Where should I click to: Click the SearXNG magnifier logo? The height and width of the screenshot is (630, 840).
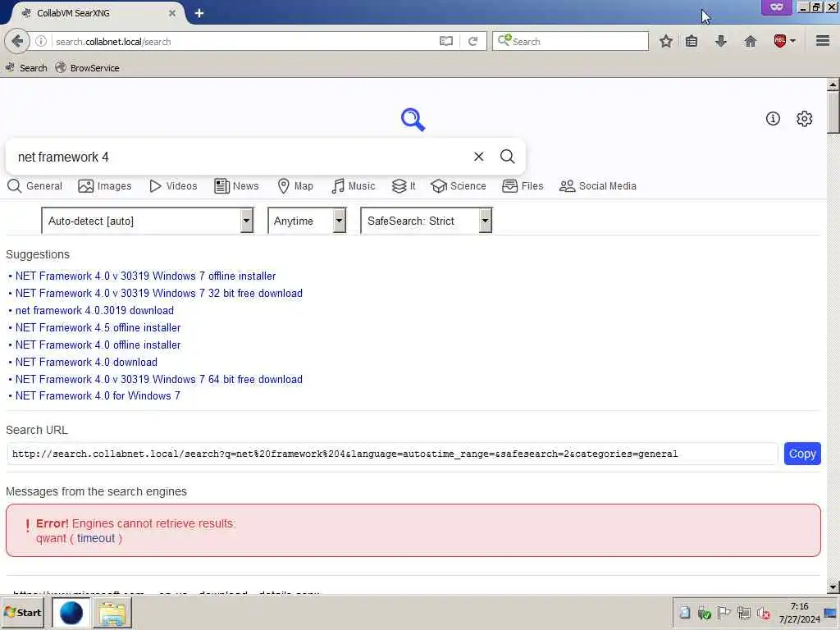click(x=413, y=120)
